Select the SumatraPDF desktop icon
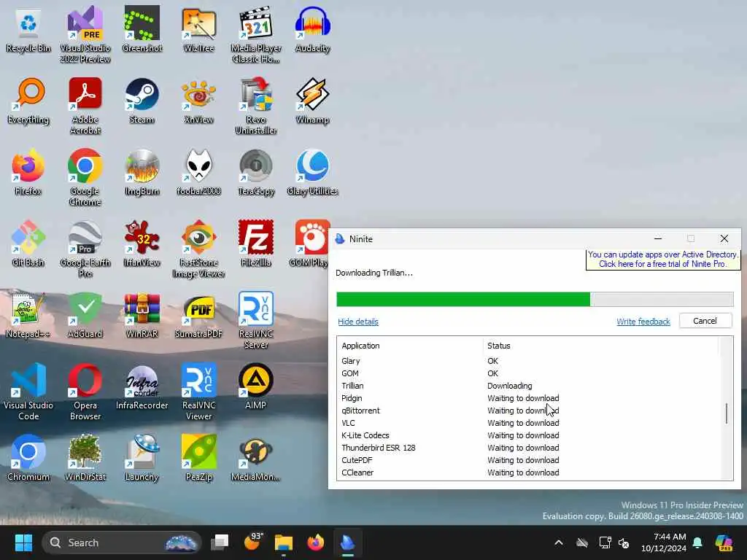Image resolution: width=747 pixels, height=560 pixels. click(x=198, y=316)
